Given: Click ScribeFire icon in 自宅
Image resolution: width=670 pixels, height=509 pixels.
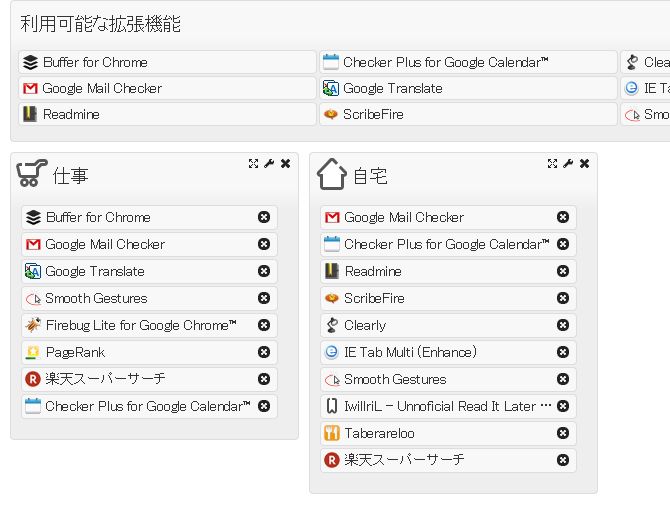Looking at the screenshot, I should pos(332,298).
